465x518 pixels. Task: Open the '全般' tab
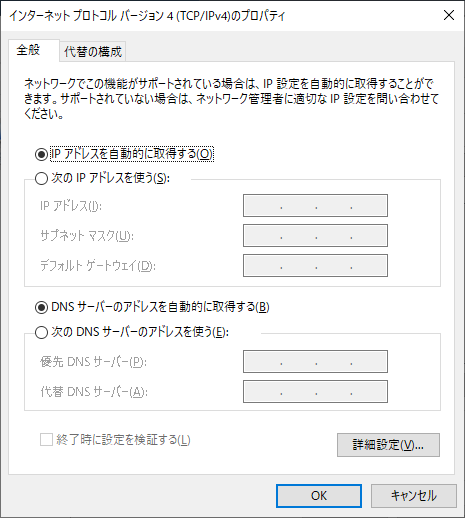(28, 50)
